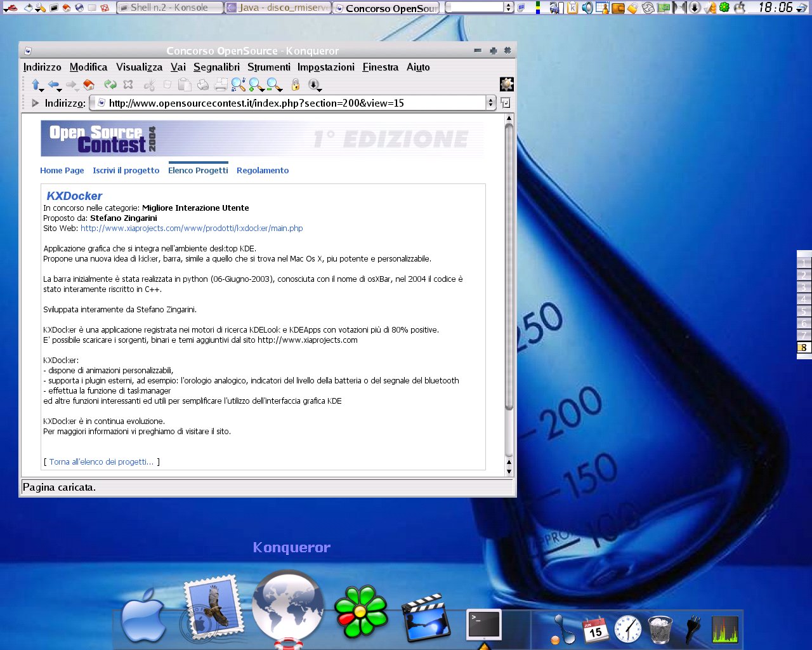Click the Forward arrow toolbar button
812x650 pixels.
click(x=70, y=84)
